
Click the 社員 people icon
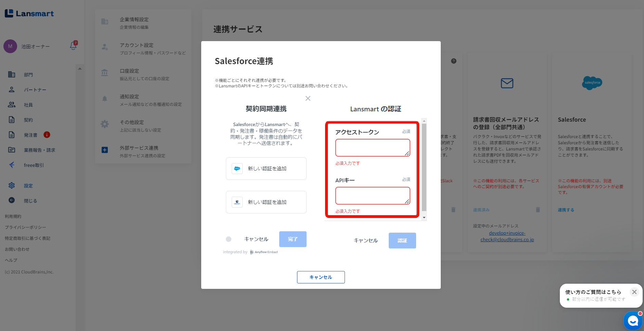(x=12, y=105)
